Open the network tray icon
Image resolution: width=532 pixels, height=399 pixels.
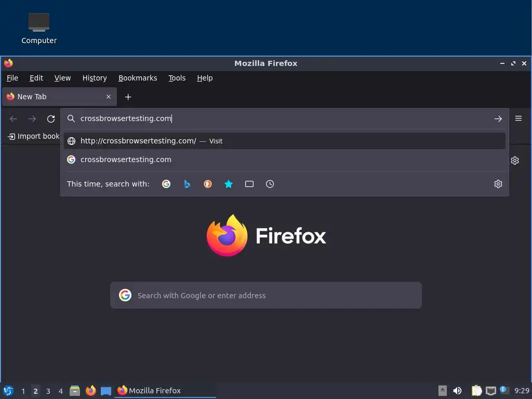click(x=491, y=391)
